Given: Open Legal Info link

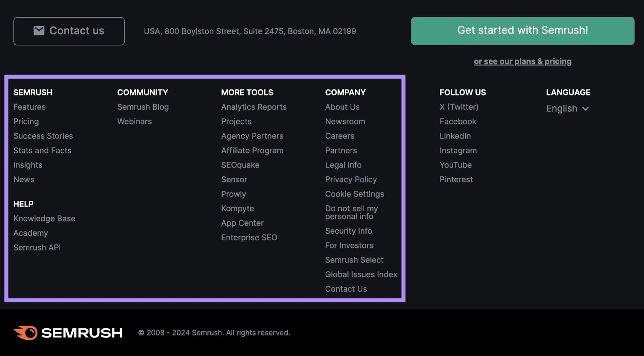Looking at the screenshot, I should coord(343,165).
